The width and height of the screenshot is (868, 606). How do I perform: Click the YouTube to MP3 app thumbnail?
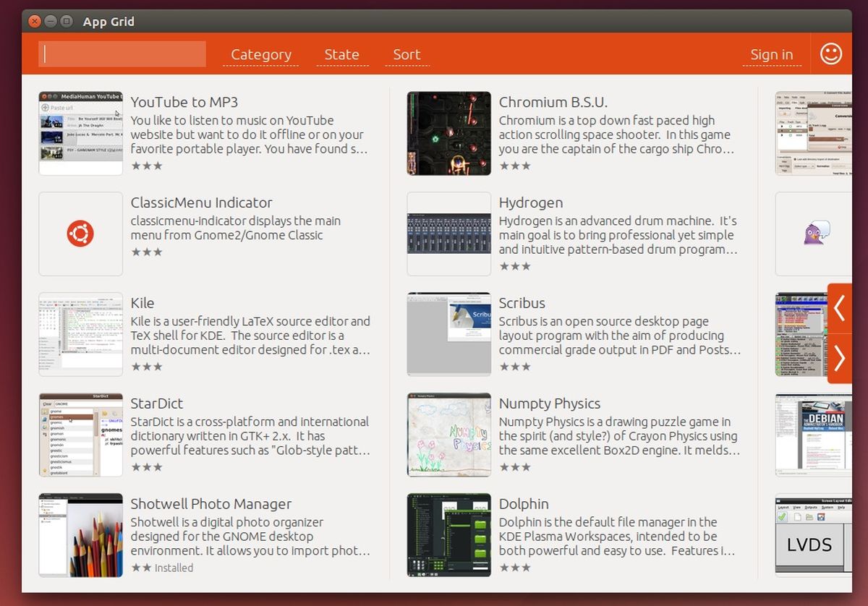(80, 133)
